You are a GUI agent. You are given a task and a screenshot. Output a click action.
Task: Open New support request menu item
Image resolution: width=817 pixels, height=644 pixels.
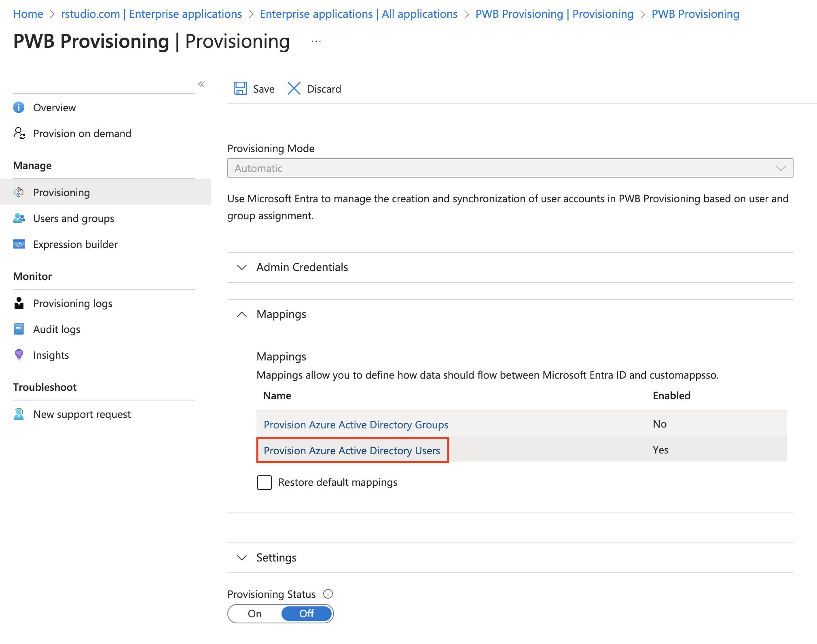coord(82,414)
